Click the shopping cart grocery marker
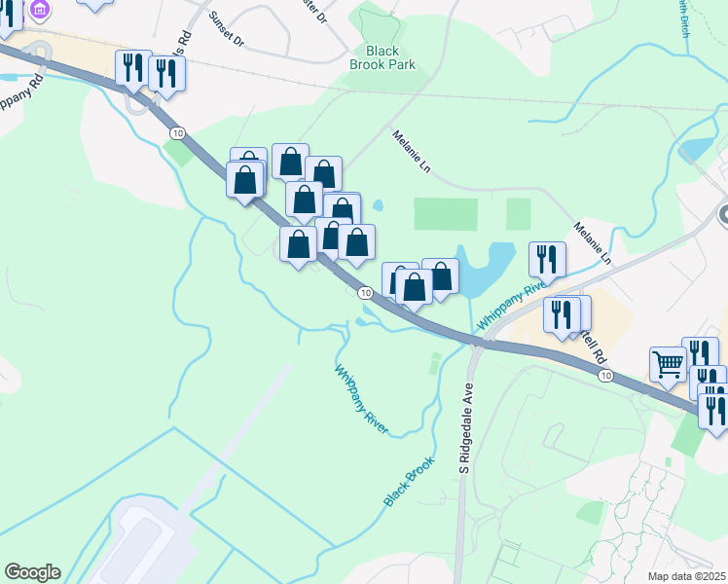 pyautogui.click(x=668, y=365)
